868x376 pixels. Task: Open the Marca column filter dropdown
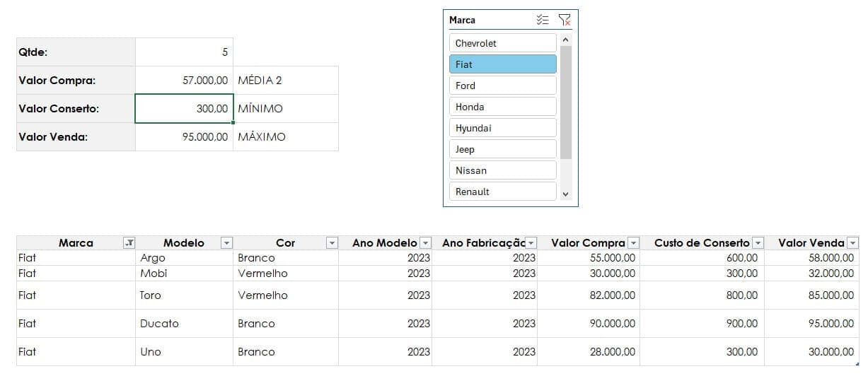click(129, 243)
